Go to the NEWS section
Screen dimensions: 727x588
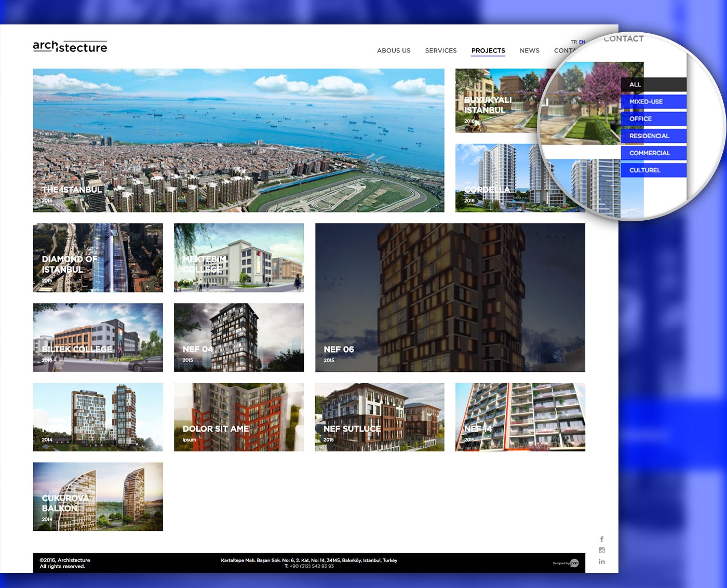point(529,50)
